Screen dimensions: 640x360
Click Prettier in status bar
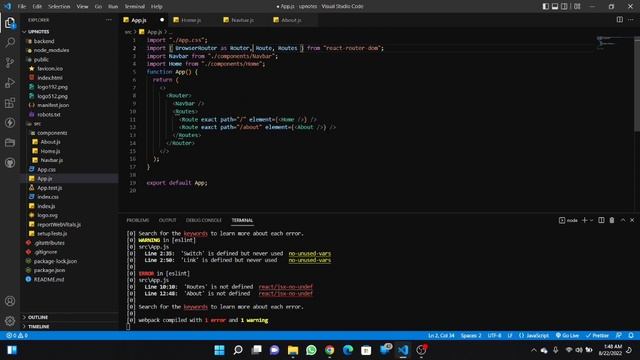[597, 335]
